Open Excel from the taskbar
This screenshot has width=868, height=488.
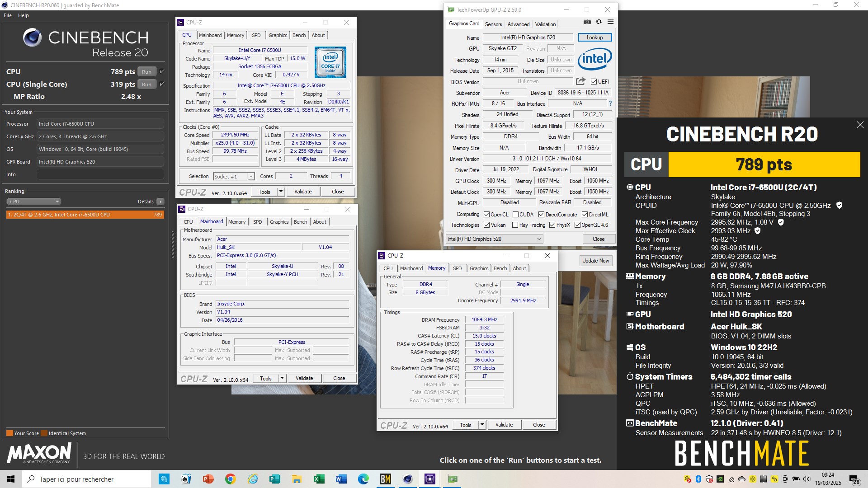[x=319, y=479]
